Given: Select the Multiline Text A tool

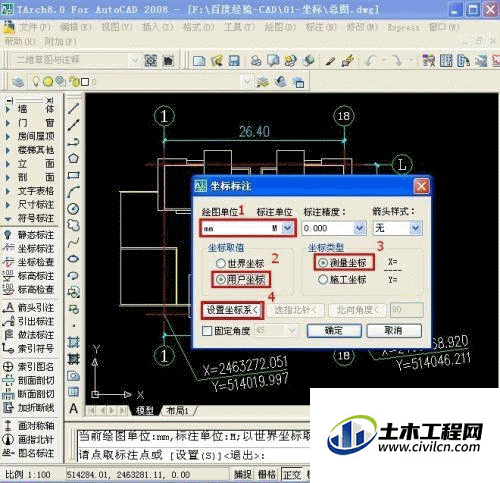Looking at the screenshot, I should pos(73,408).
